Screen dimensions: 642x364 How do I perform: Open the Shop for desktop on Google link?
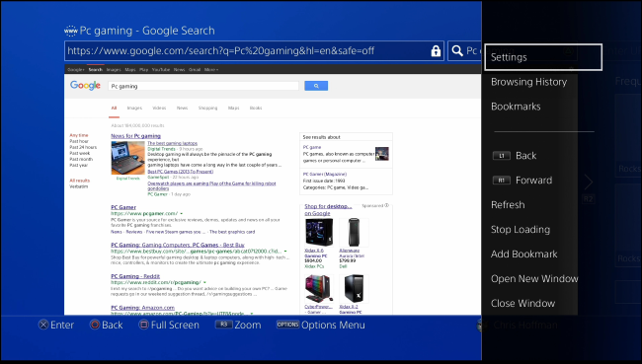[x=328, y=210]
